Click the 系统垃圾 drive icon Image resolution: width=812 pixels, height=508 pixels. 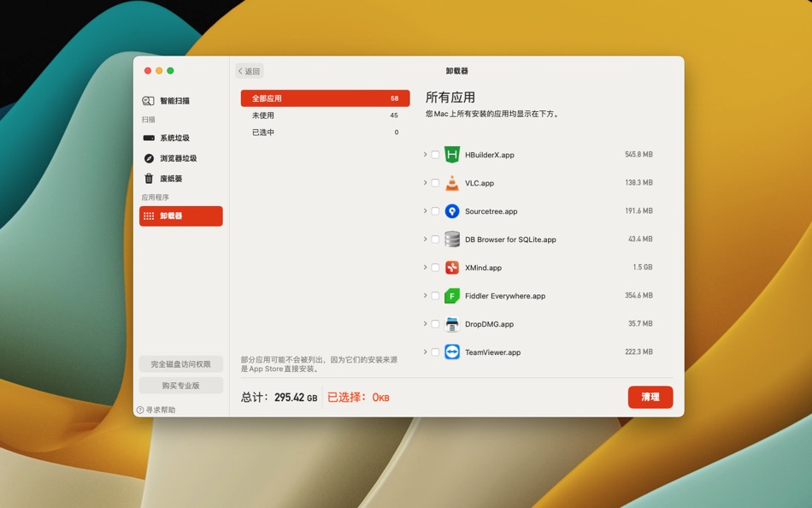[149, 138]
